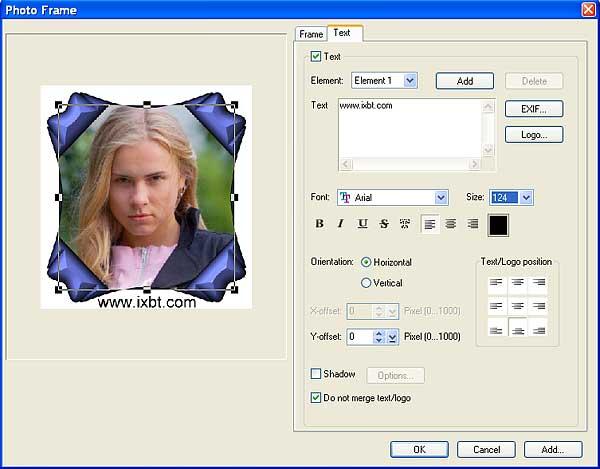Open the EXIF... dialog
This screenshot has width=600, height=469.
[x=534, y=109]
